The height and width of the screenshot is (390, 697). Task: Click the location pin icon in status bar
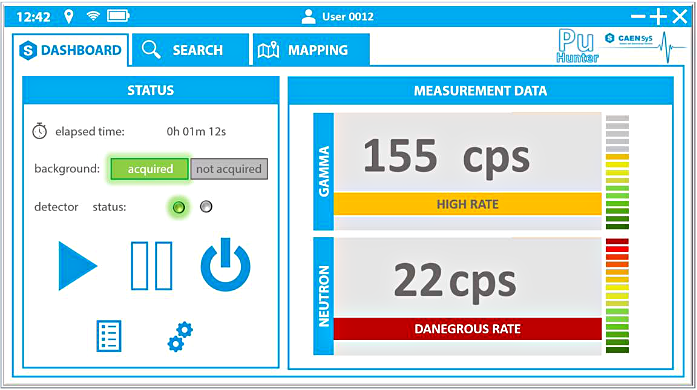coord(68,16)
